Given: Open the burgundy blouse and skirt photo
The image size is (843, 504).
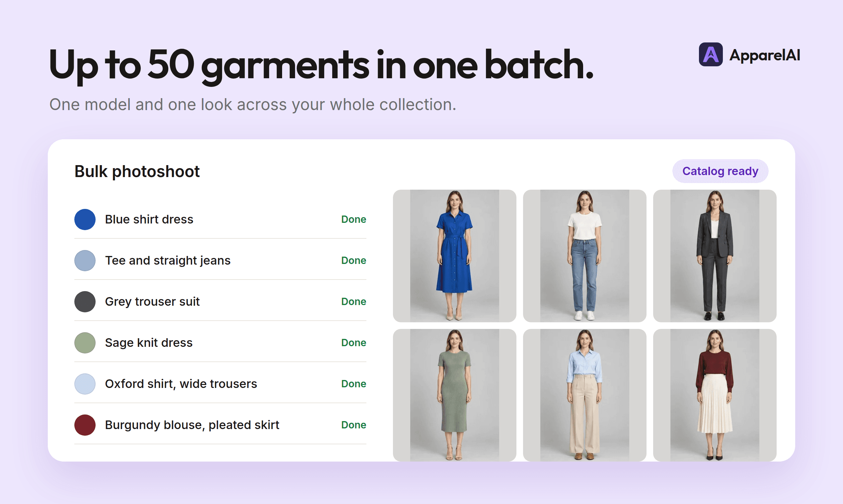Looking at the screenshot, I should coord(715,395).
